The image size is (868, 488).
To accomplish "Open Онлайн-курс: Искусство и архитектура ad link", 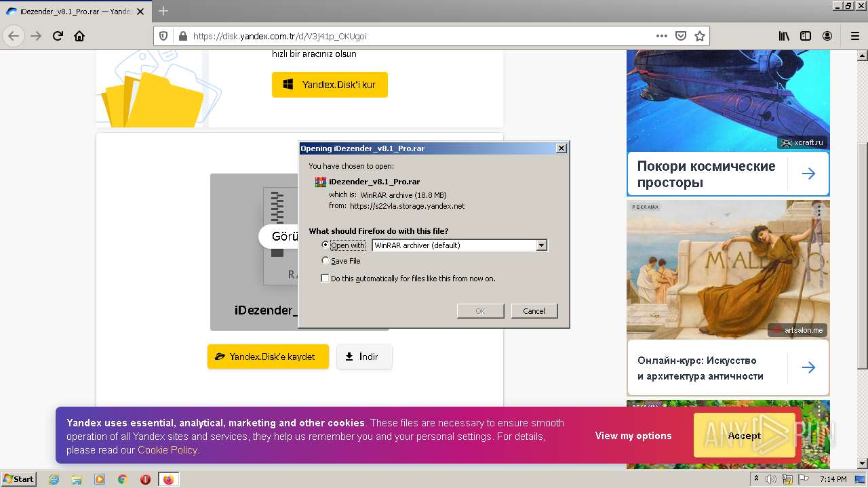I will 701,368.
